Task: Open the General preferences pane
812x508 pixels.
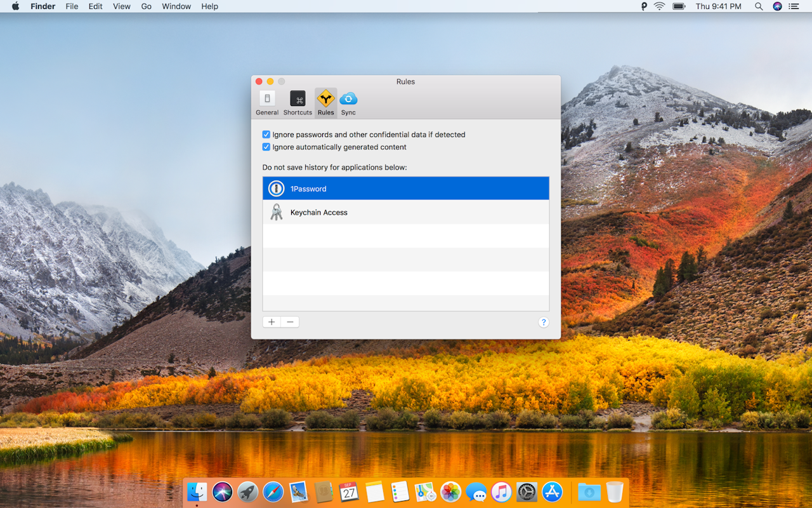Action: pyautogui.click(x=267, y=102)
